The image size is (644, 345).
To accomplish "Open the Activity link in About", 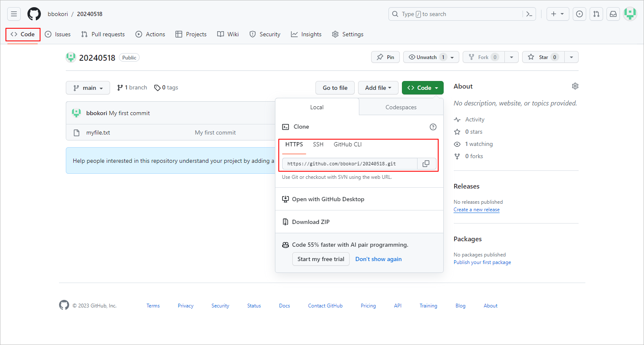I will point(469,120).
